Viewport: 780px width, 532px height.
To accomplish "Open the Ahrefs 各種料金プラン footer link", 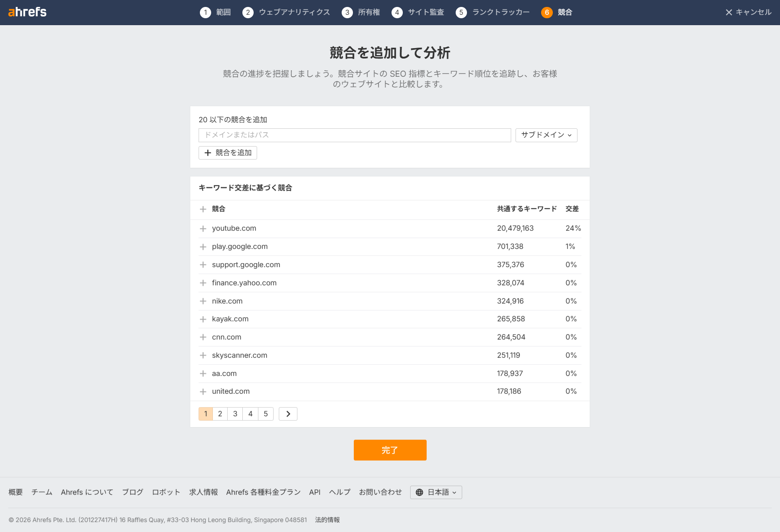I will click(x=263, y=492).
